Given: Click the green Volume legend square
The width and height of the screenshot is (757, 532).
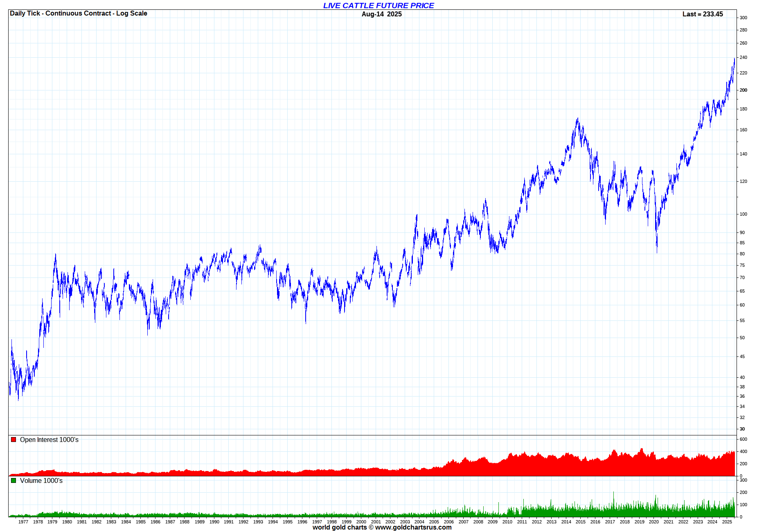Looking at the screenshot, I should pos(14,480).
